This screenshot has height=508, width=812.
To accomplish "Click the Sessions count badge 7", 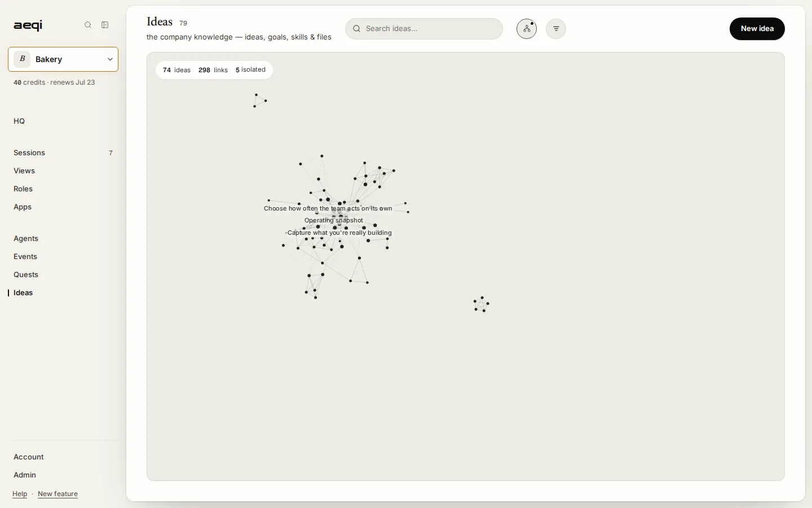I will pos(111,153).
